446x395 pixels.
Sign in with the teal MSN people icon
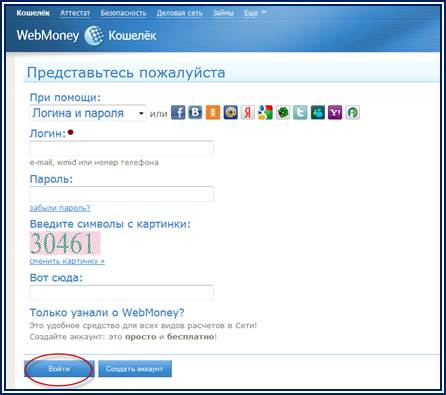pos(318,113)
